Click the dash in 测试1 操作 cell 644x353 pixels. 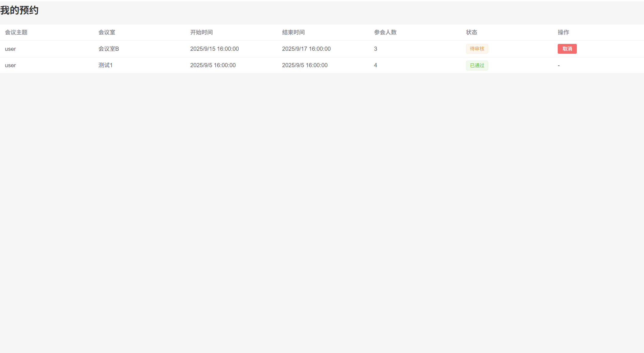pos(559,65)
